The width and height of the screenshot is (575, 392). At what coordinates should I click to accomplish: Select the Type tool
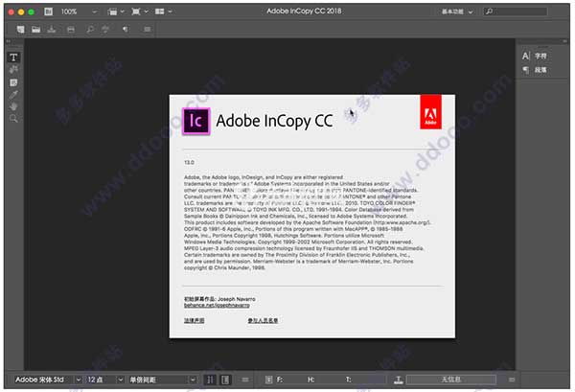13,58
